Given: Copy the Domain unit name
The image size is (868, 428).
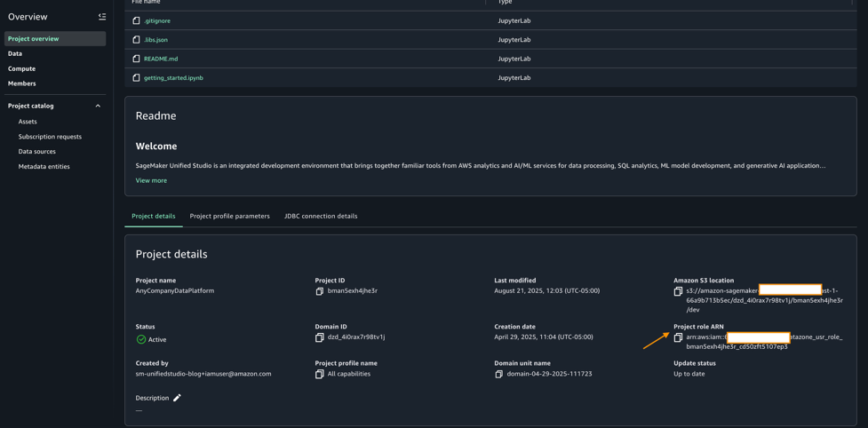Looking at the screenshot, I should [x=498, y=375].
